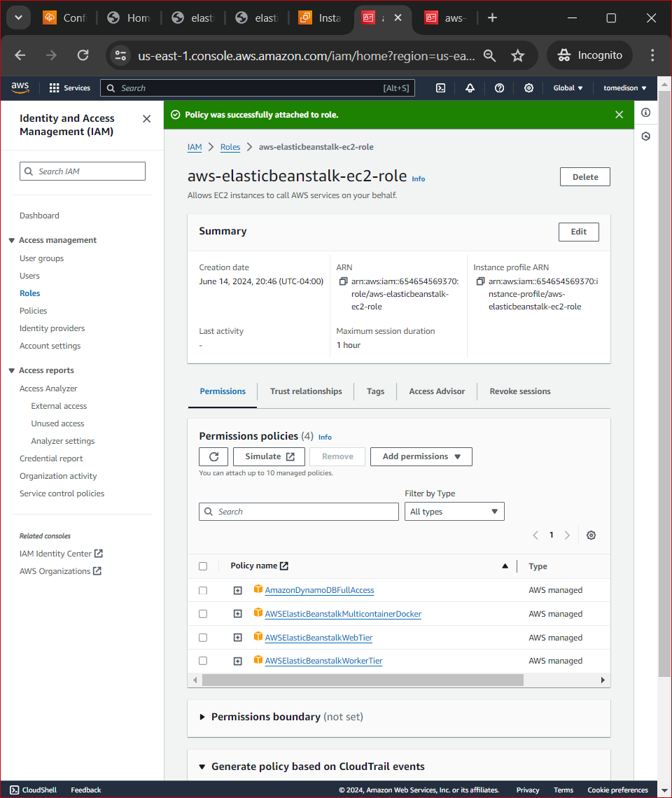
Task: Switch to Access Advisor tab
Action: pyautogui.click(x=437, y=391)
